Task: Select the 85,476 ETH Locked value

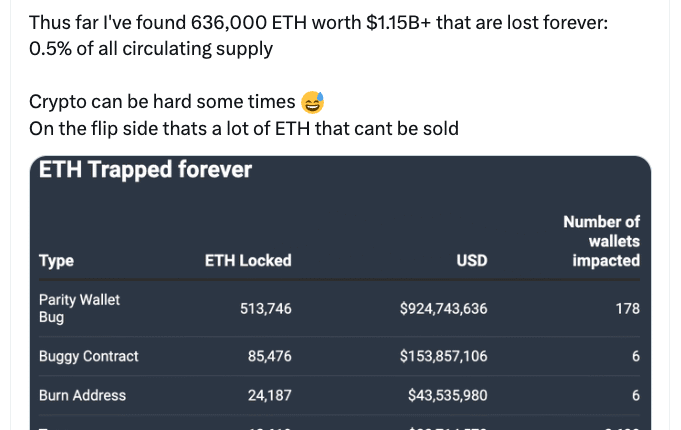Action: (270, 356)
